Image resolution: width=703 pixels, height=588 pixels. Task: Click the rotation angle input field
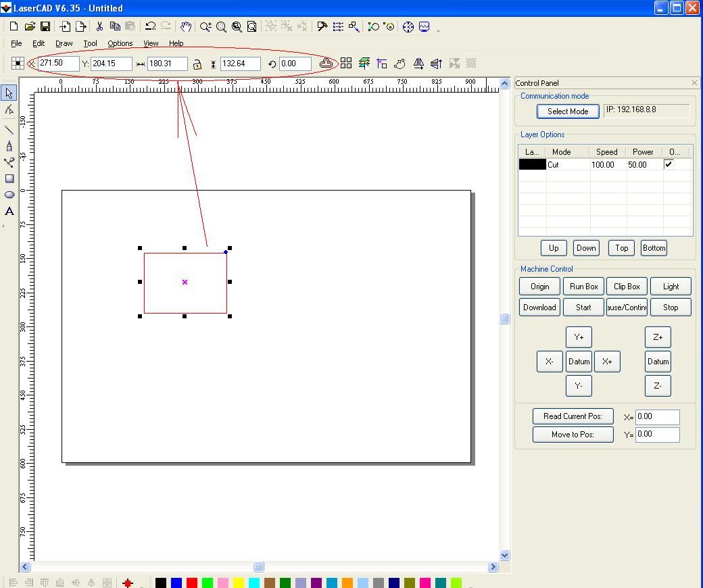click(x=295, y=64)
